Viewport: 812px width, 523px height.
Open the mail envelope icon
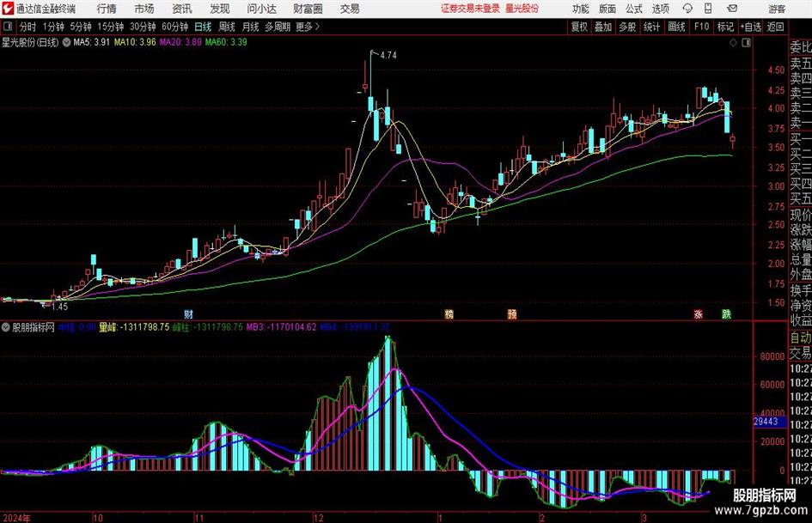coord(732,9)
